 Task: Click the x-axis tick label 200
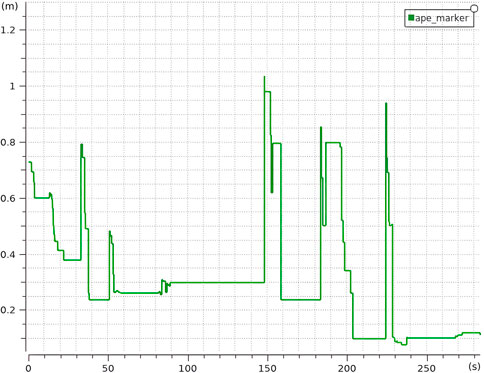(347, 368)
